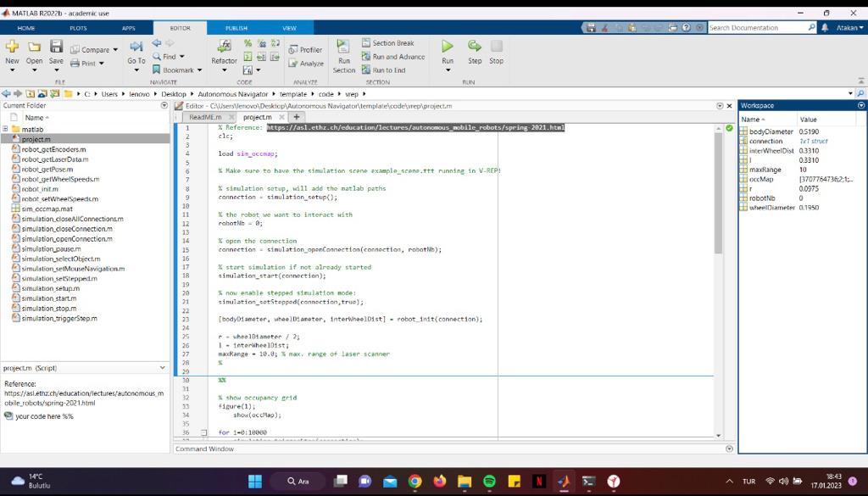Collapse the for loop code fold

click(203, 432)
